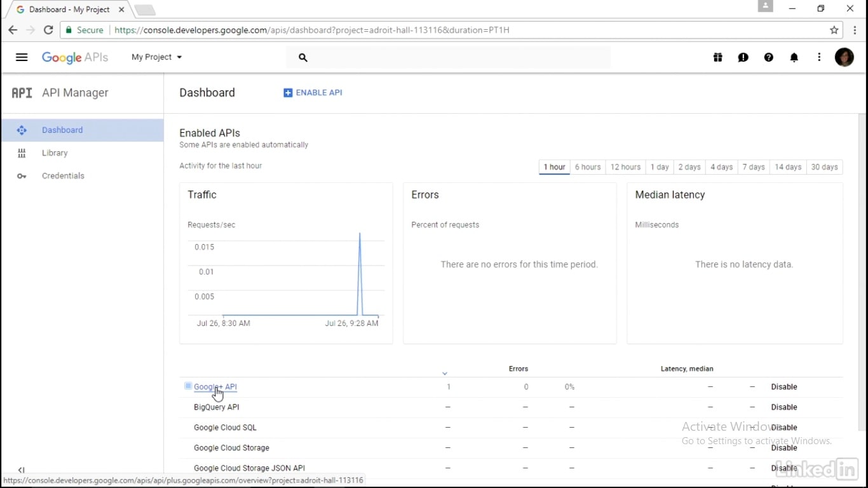Click the Secure padlock indicator
Image resolution: width=868 pixels, height=488 pixels.
(84, 30)
